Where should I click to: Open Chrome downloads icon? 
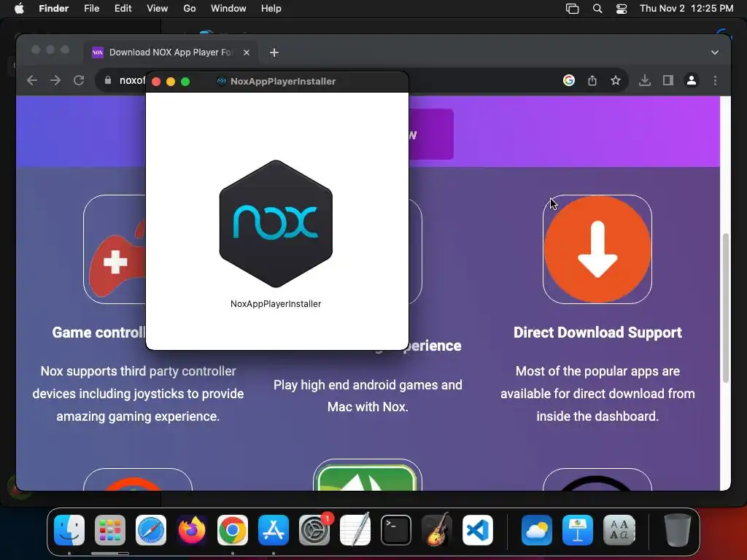point(645,80)
